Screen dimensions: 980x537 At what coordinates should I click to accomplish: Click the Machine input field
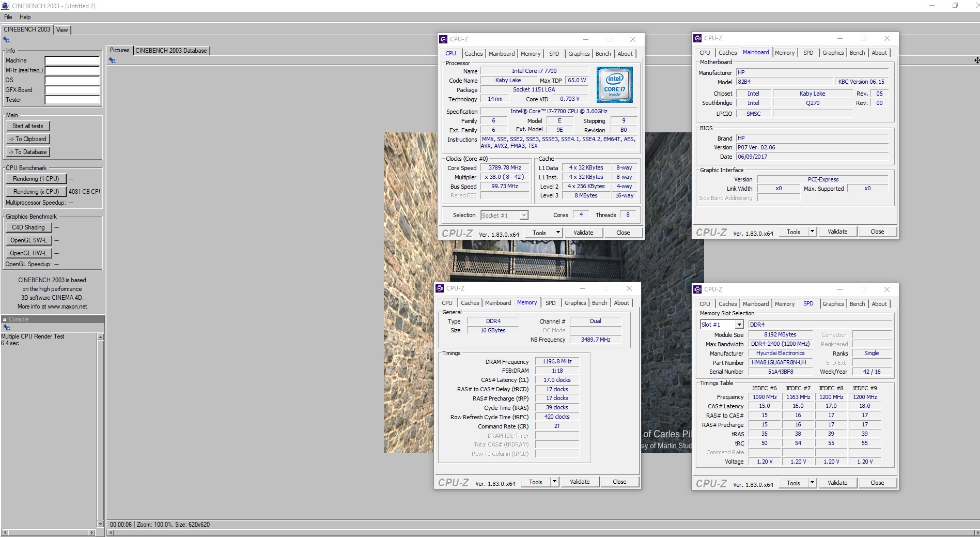pyautogui.click(x=72, y=60)
